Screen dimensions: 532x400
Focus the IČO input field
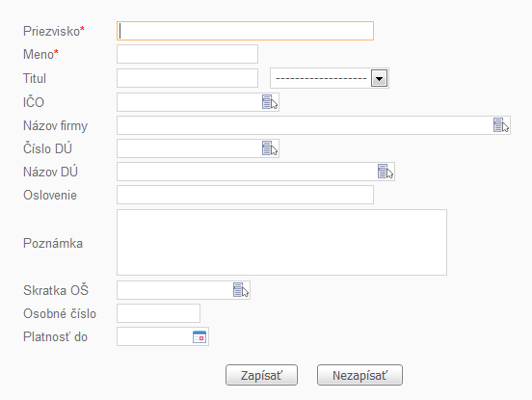pyautogui.click(x=189, y=102)
